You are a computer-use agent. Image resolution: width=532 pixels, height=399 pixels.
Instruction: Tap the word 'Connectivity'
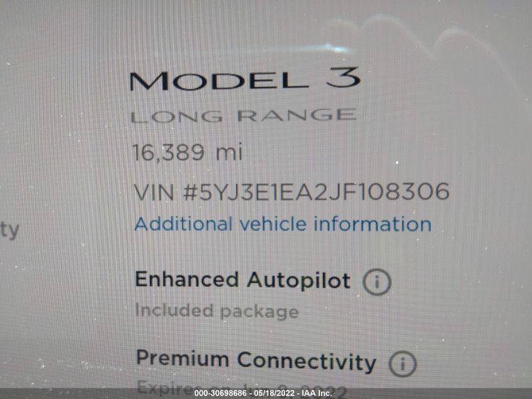coord(307,362)
